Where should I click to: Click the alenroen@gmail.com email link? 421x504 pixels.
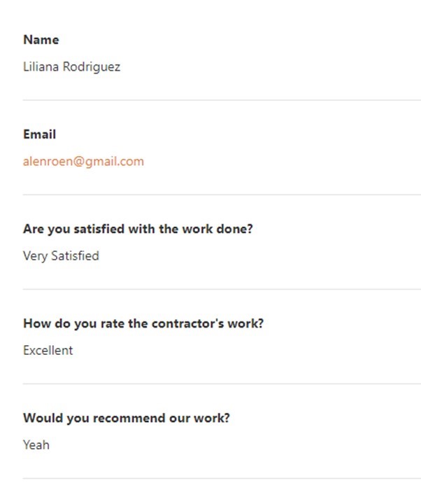click(x=83, y=162)
